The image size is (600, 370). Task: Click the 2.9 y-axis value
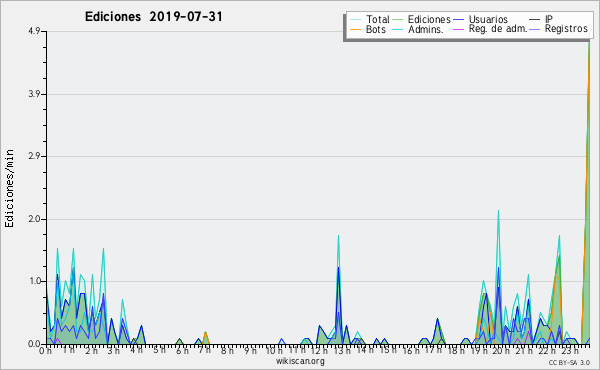pos(33,156)
